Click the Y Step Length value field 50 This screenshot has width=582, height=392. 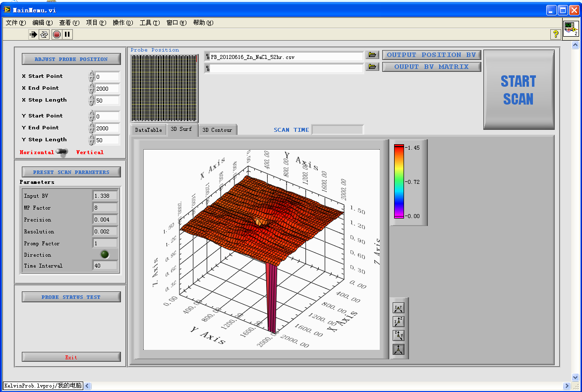tap(107, 140)
